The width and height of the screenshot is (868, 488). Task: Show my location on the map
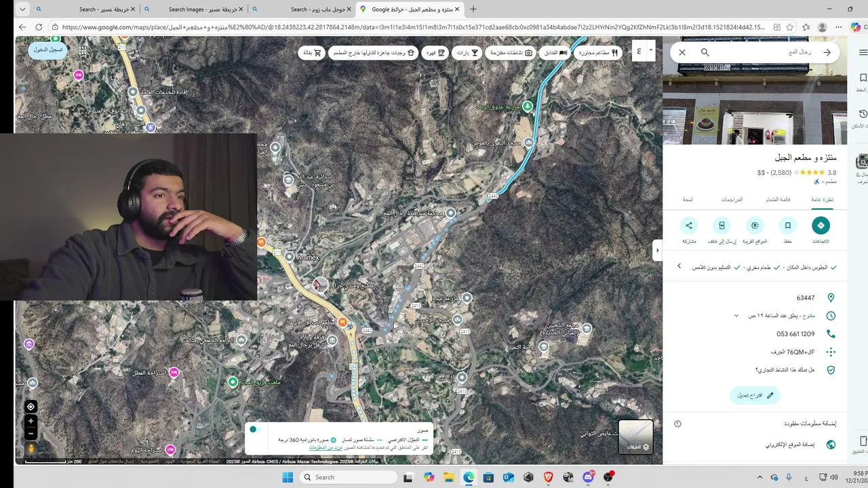click(x=31, y=407)
